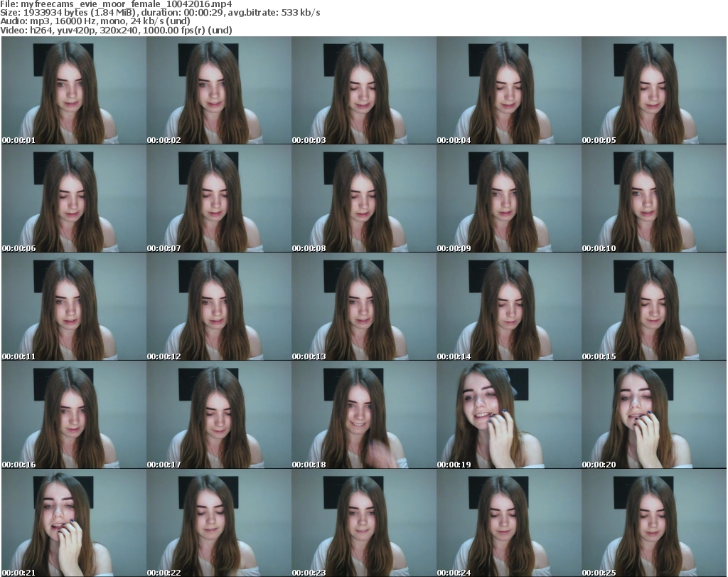Select the 00:00:05 video frame
Image resolution: width=728 pixels, height=577 pixels.
(654, 90)
